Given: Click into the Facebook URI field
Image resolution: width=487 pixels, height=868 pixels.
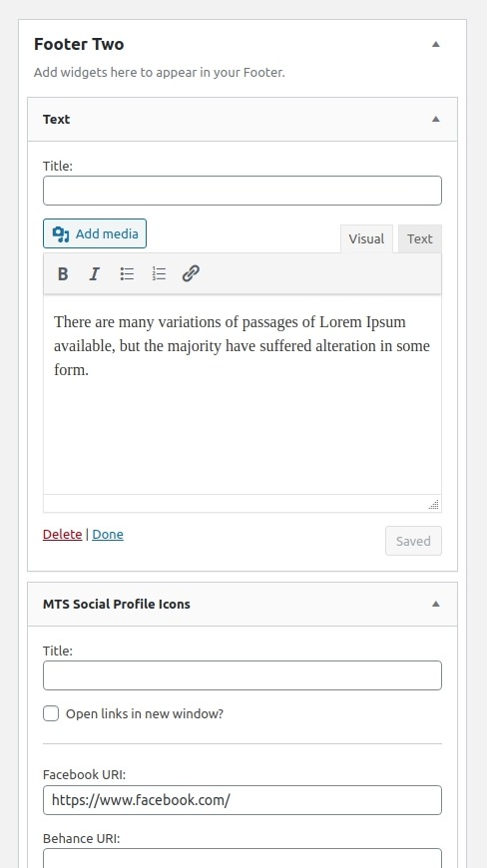Looking at the screenshot, I should point(243,800).
